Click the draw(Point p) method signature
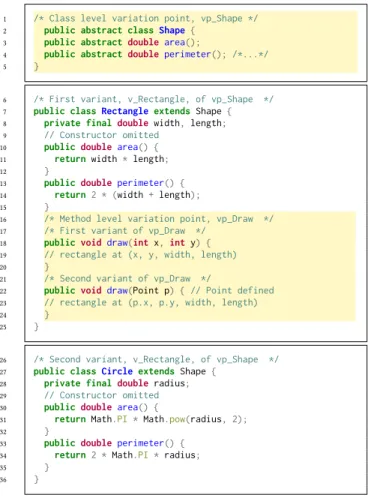 (109, 290)
